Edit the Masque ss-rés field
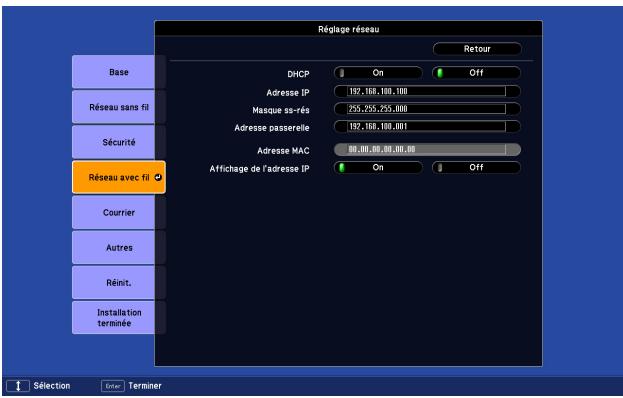The image size is (623, 398). 427,109
